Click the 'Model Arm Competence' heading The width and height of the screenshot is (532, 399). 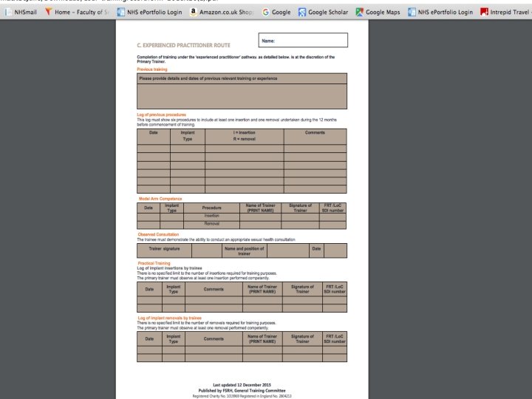160,199
